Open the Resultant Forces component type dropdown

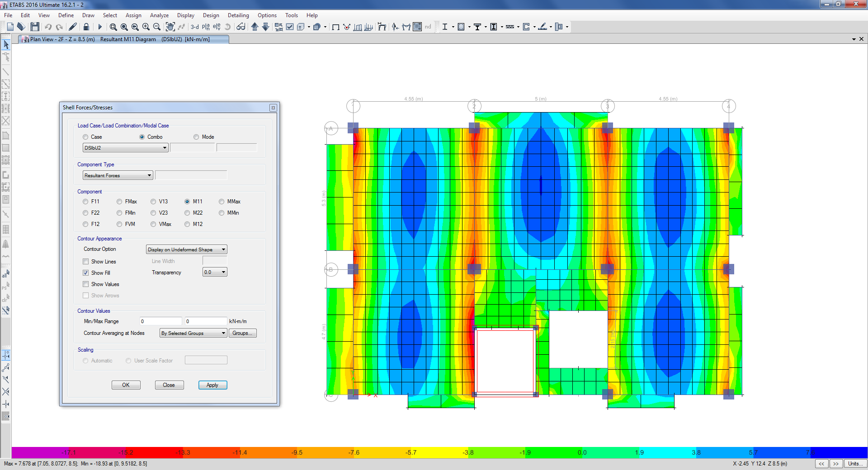coord(118,175)
